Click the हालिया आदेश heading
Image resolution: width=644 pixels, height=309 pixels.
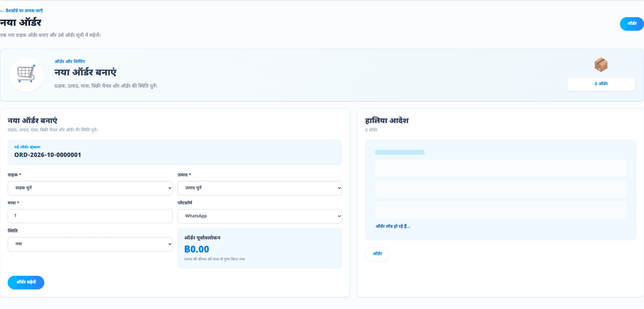(387, 121)
